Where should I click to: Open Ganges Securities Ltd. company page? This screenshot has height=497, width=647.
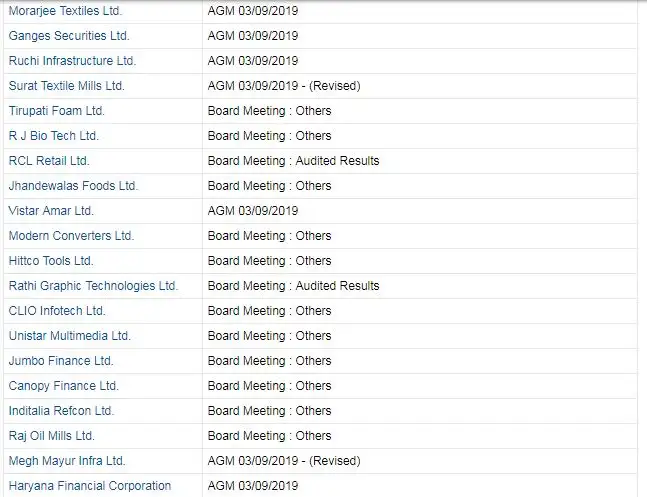[x=69, y=36]
